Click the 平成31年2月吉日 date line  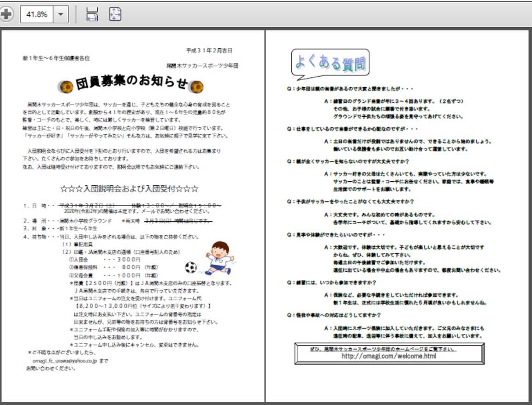[212, 51]
